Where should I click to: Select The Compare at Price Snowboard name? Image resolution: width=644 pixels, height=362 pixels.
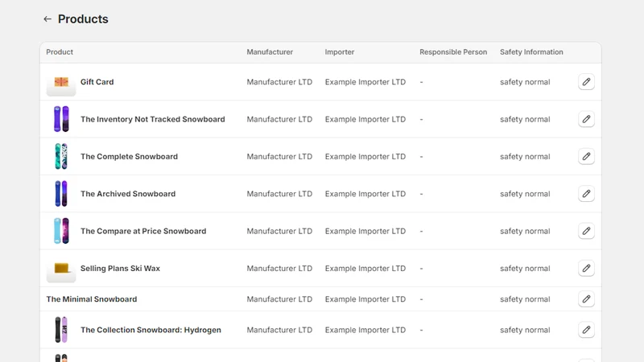tap(143, 231)
